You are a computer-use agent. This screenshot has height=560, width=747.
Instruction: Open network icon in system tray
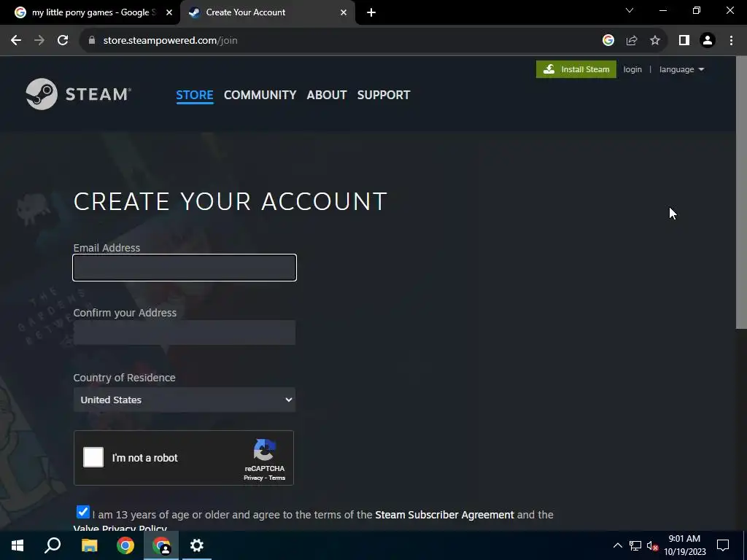pyautogui.click(x=635, y=545)
